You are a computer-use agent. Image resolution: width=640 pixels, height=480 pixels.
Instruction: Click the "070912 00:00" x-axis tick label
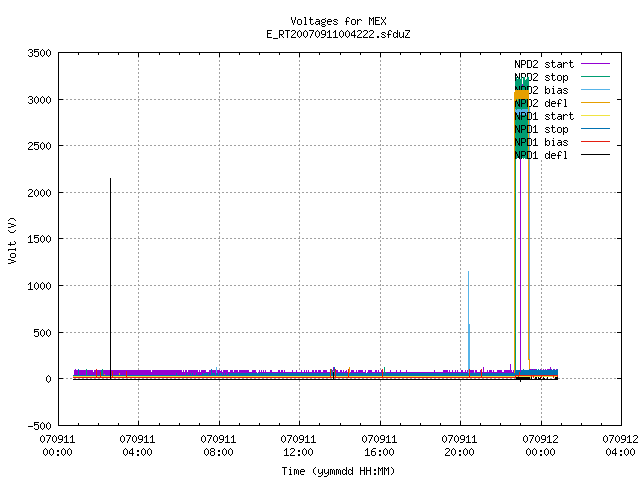[540, 446]
